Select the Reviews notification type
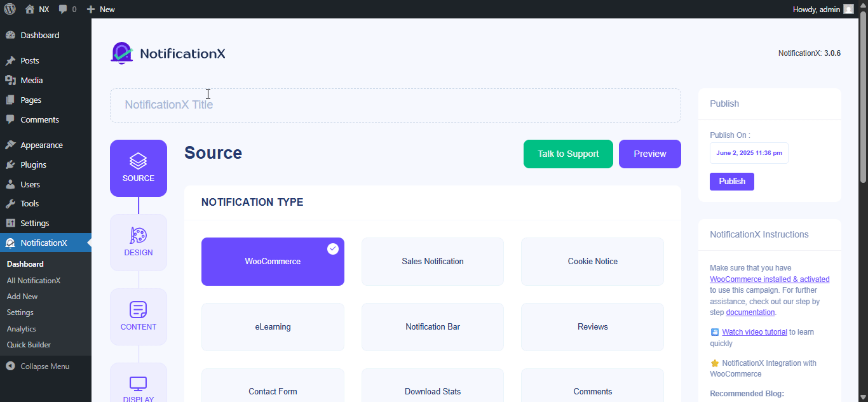The width and height of the screenshot is (868, 402). 593,327
